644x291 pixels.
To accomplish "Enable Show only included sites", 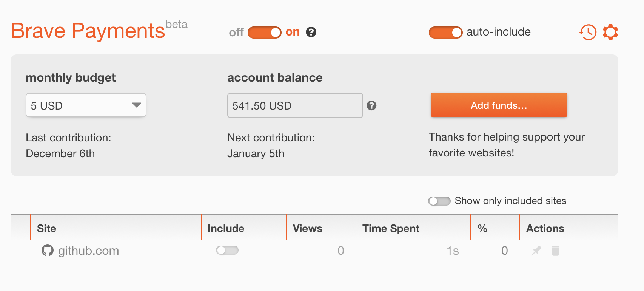I will [439, 201].
